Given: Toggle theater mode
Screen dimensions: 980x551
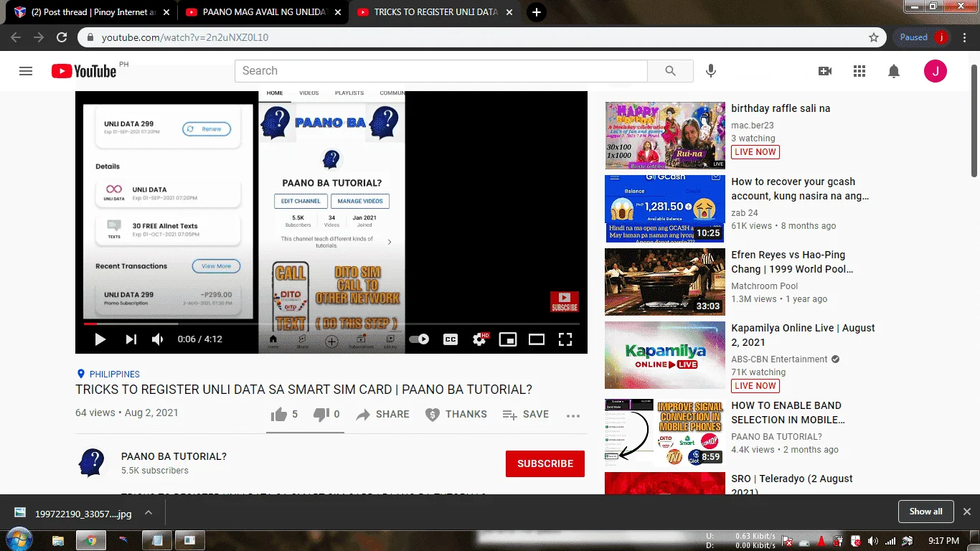Looking at the screenshot, I should (537, 339).
